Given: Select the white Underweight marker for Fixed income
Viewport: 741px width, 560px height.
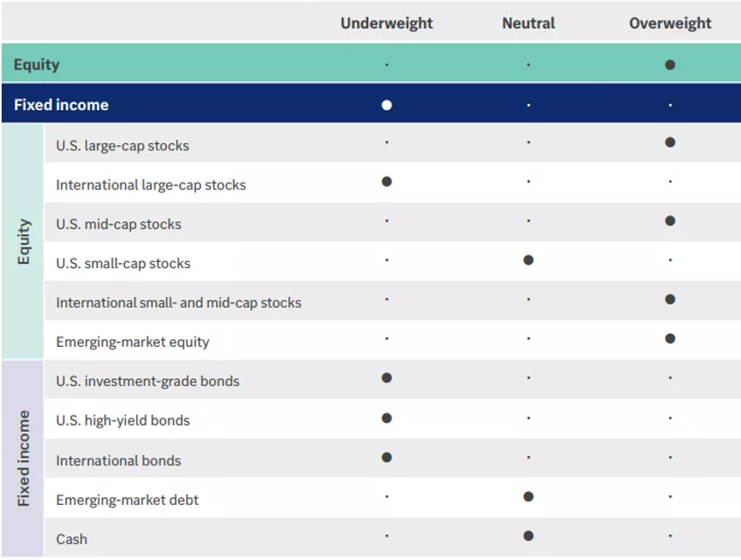Looking at the screenshot, I should [386, 104].
